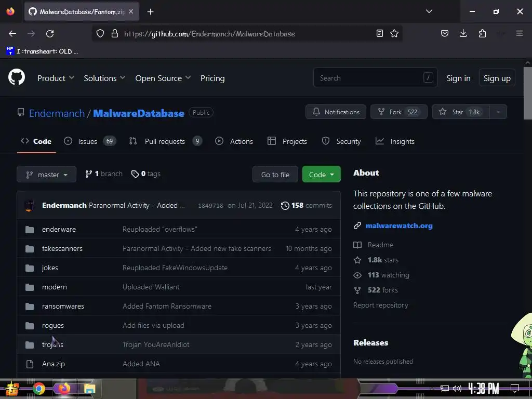Screen dimensions: 532x399
Task: Open Google Chrome from the taskbar
Action: pyautogui.click(x=39, y=389)
